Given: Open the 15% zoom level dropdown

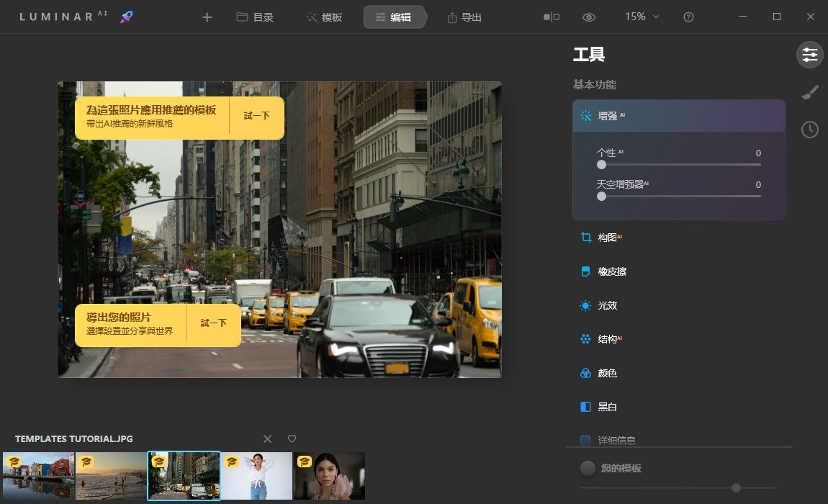Looking at the screenshot, I should [x=640, y=17].
